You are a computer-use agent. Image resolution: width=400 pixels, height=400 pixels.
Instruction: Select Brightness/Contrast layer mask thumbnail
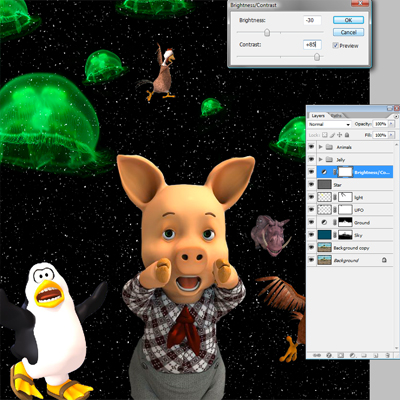click(345, 172)
